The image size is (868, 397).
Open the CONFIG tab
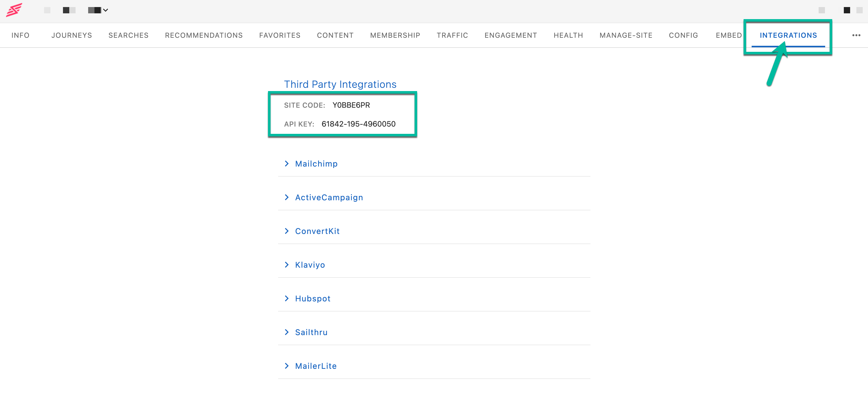(683, 35)
